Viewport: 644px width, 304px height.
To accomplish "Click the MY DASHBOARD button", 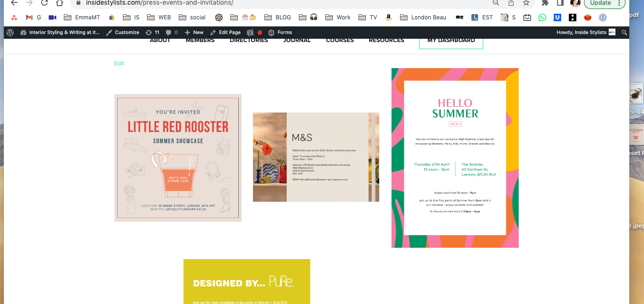I will tap(451, 41).
